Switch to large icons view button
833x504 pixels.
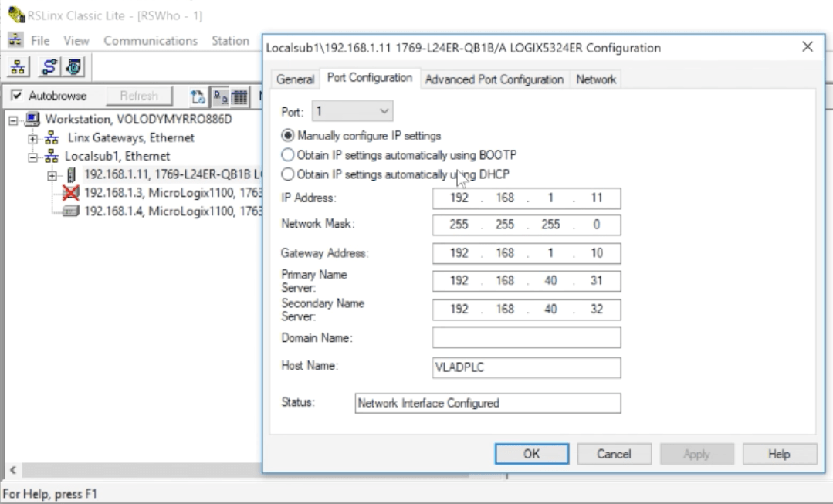[220, 96]
